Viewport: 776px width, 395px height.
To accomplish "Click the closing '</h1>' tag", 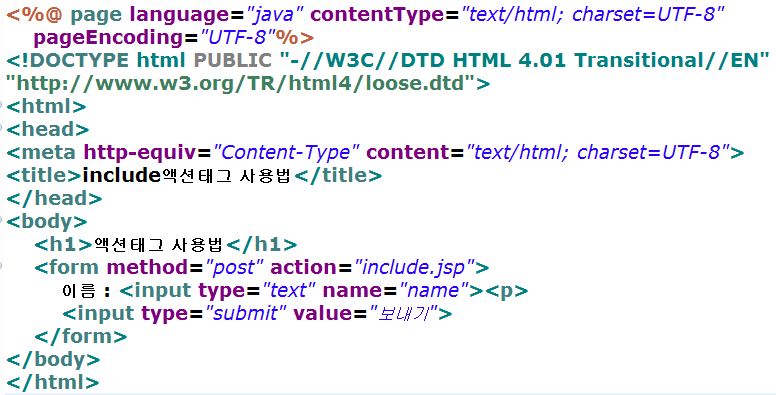I will click(261, 244).
